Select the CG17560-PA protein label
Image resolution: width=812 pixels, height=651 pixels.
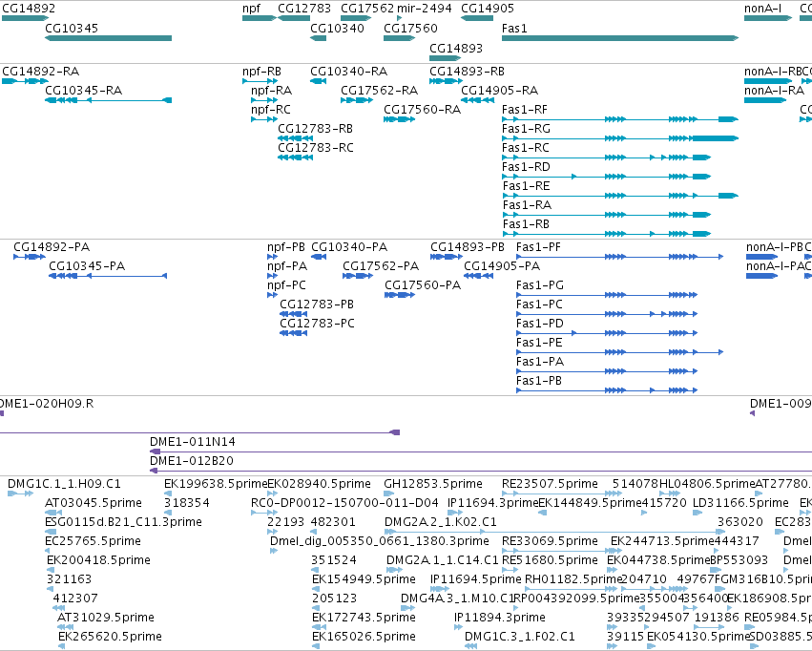click(x=423, y=284)
